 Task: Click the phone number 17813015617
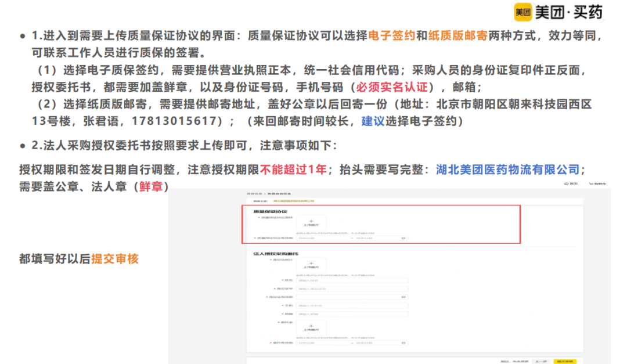pyautogui.click(x=174, y=121)
